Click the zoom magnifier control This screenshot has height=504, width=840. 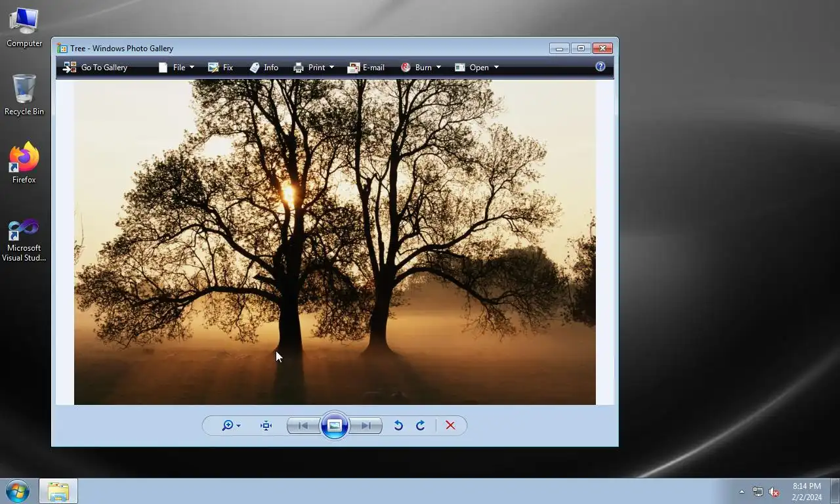coord(231,425)
